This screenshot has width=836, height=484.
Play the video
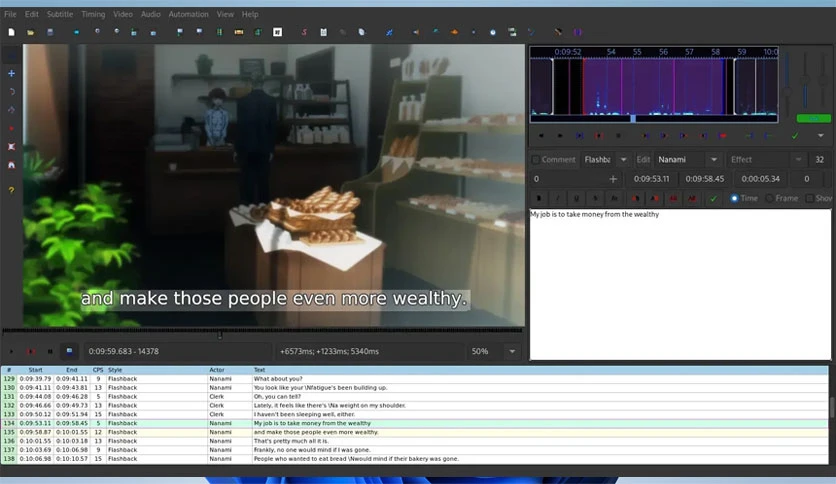(11, 351)
